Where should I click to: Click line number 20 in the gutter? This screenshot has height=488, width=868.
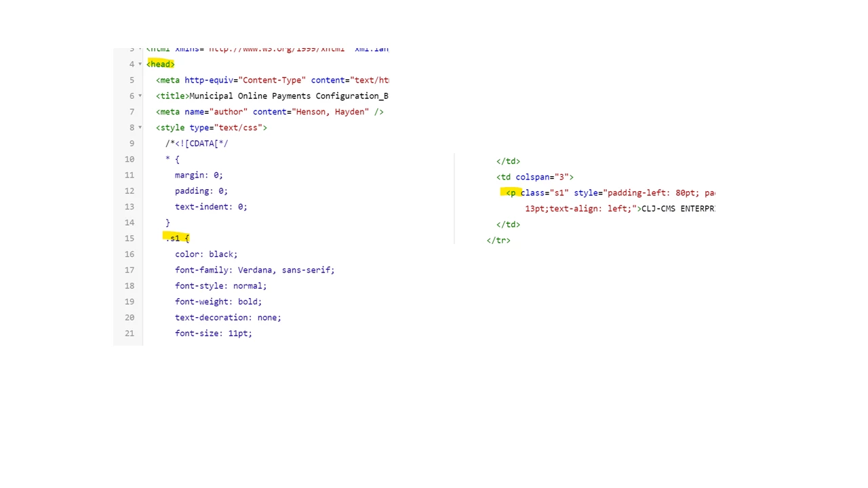point(130,317)
